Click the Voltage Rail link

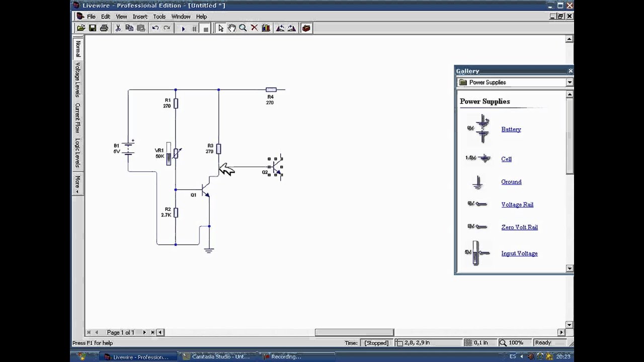tap(517, 205)
